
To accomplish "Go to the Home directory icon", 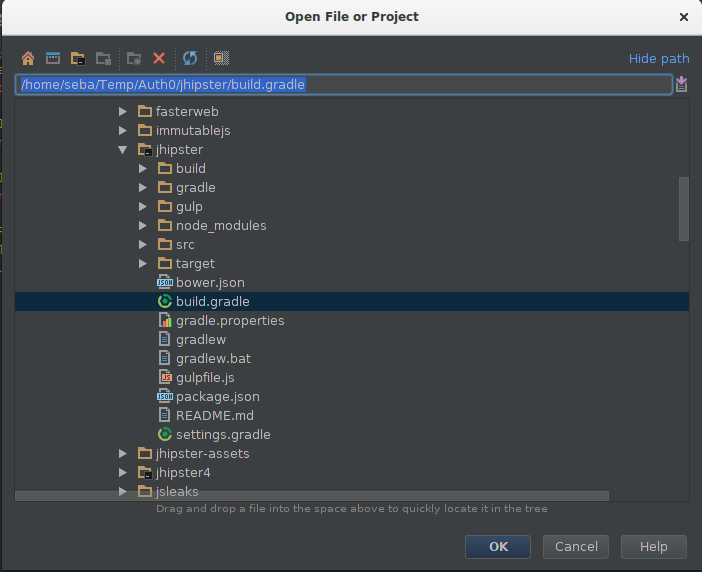I will pyautogui.click(x=28, y=58).
